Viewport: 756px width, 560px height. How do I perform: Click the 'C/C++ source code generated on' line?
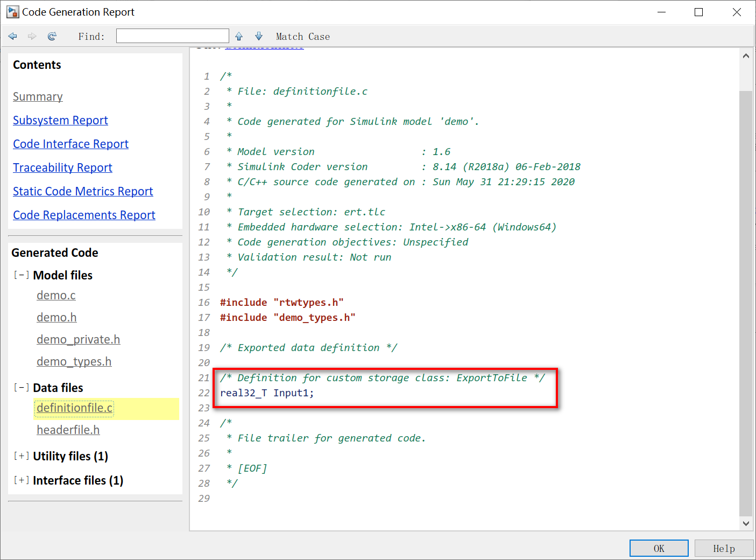point(400,182)
